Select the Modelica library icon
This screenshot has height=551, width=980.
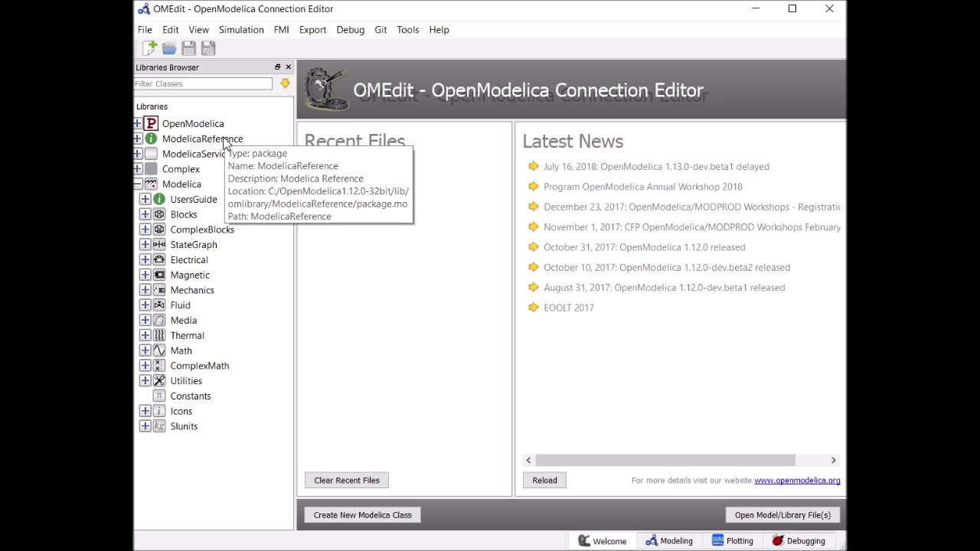tap(151, 184)
